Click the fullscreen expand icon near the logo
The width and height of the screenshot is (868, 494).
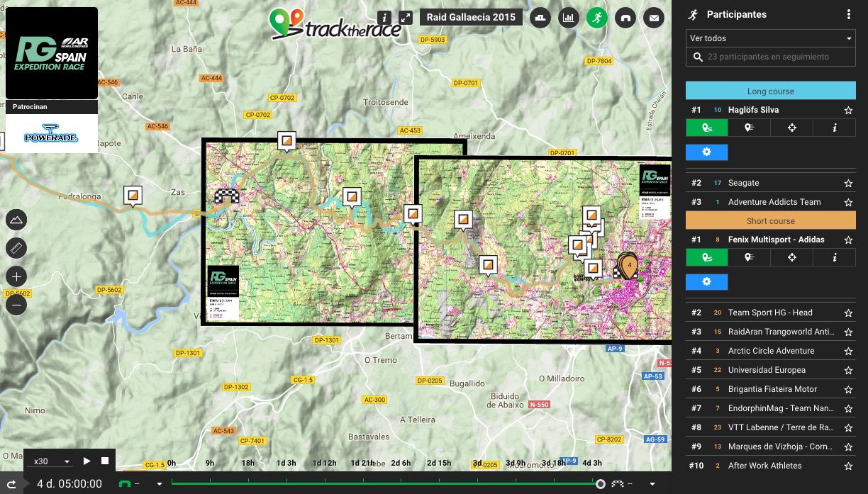click(407, 18)
